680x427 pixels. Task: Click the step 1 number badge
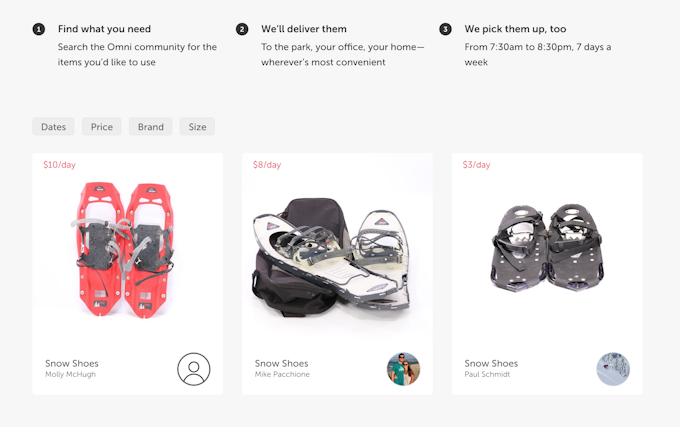39,29
